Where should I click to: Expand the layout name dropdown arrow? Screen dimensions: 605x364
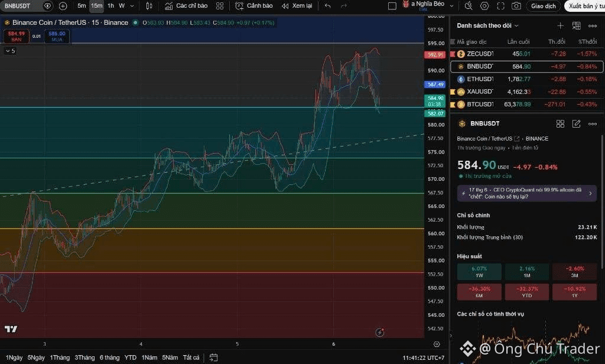tap(452, 6)
